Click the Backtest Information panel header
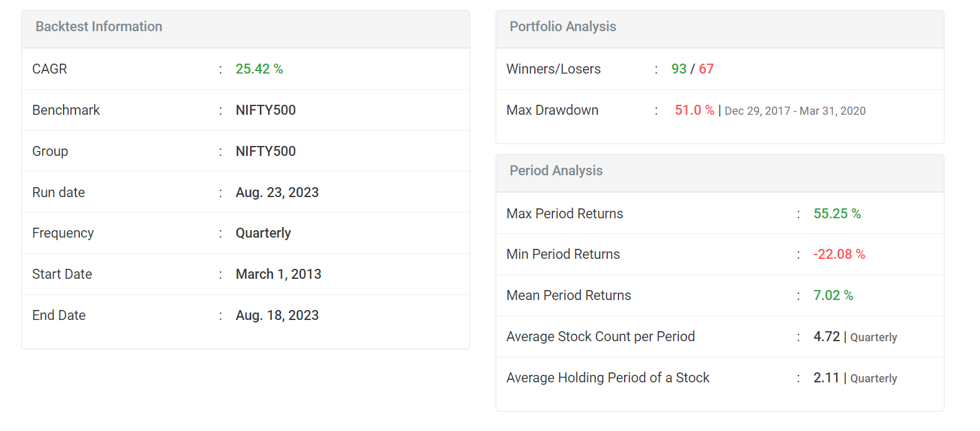Image resolution: width=980 pixels, height=431 pixels. pyautogui.click(x=98, y=27)
